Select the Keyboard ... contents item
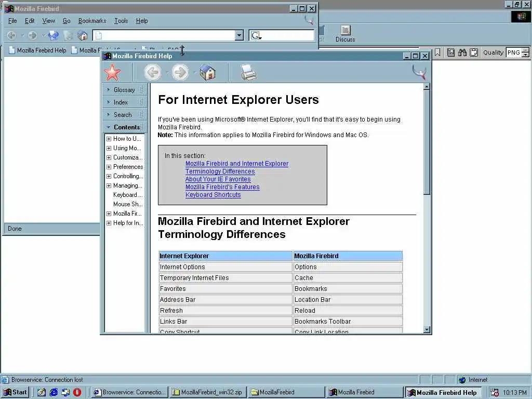This screenshot has width=532, height=399. coord(128,195)
